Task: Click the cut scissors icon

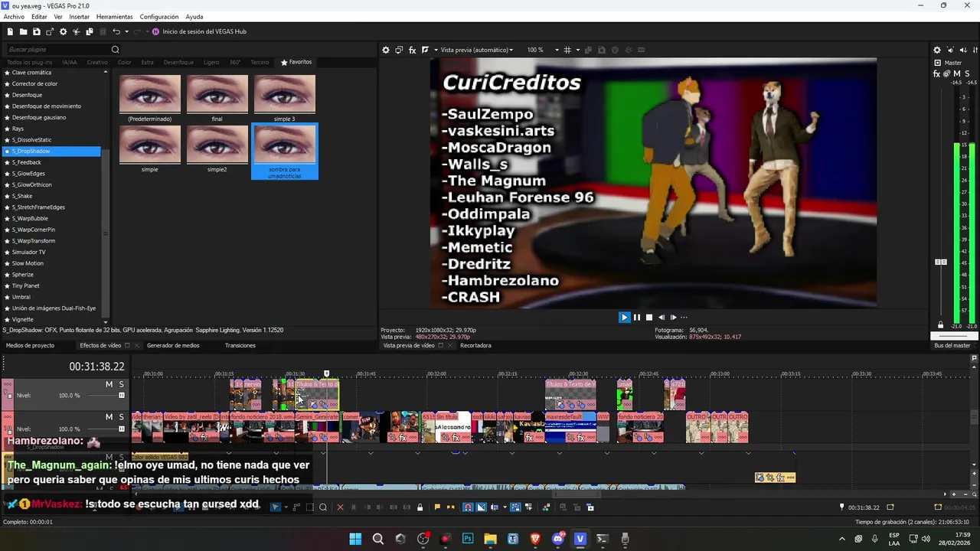Action: point(76,31)
